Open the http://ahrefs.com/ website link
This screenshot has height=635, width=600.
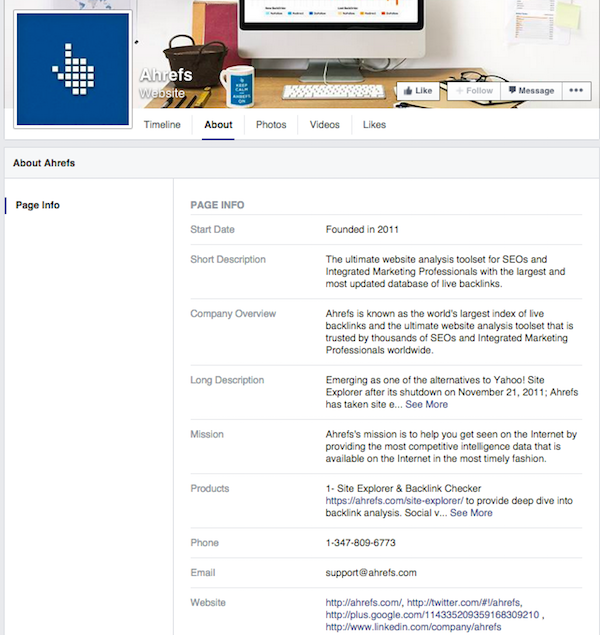(x=363, y=603)
